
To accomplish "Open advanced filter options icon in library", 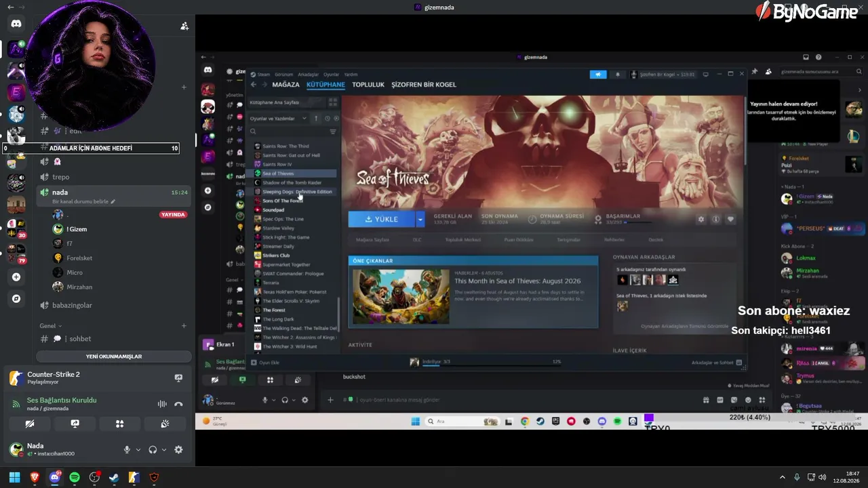I will coord(332,131).
